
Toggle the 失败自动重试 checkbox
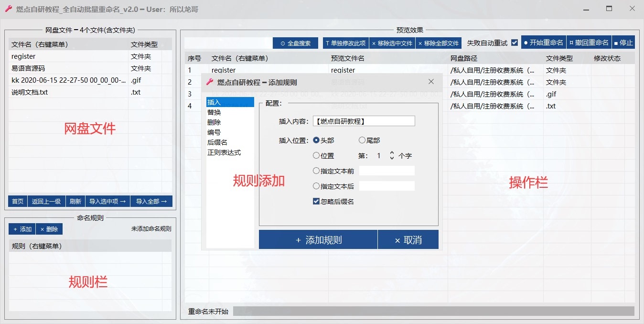[x=515, y=43]
